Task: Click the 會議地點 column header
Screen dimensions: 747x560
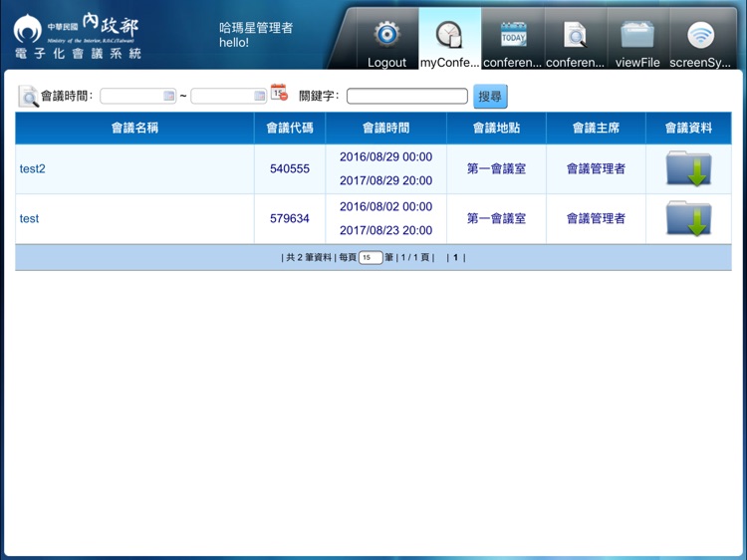Action: [x=496, y=128]
